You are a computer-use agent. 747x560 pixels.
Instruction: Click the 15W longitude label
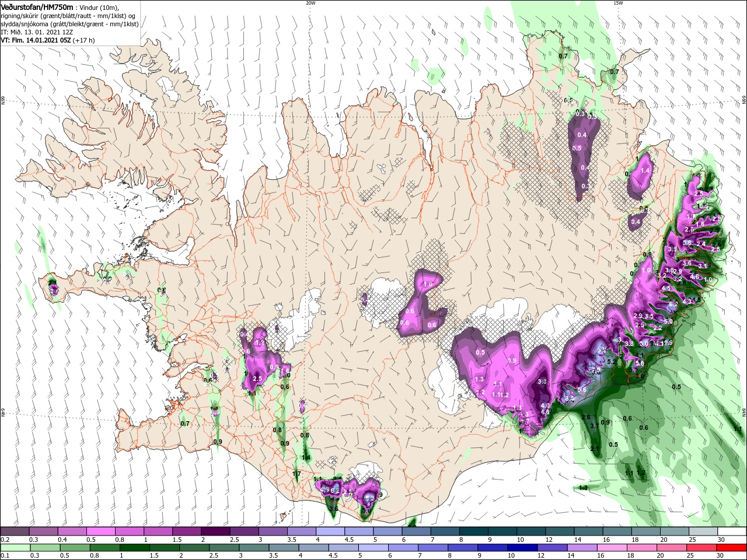(618, 3)
